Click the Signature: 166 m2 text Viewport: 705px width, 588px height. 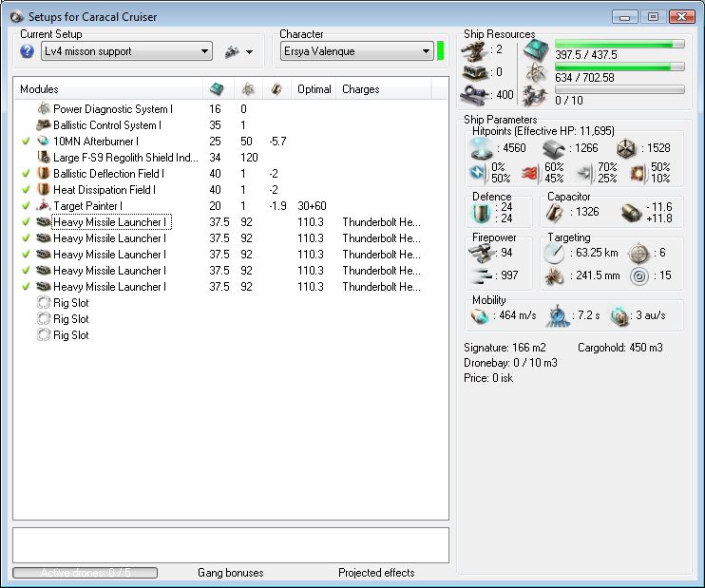point(505,348)
